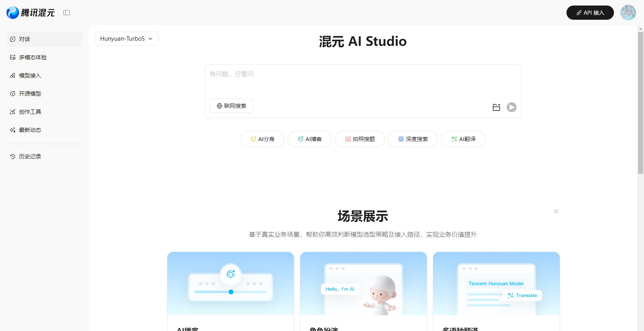Open 历史记录 in the sidebar
Viewport: 644px width, 331px height.
tap(44, 156)
